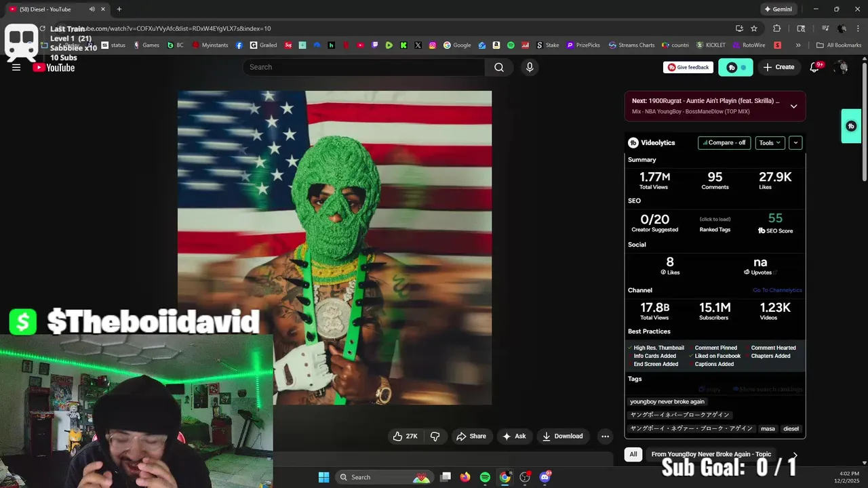
Task: Click the Windows Start button
Action: (323, 477)
